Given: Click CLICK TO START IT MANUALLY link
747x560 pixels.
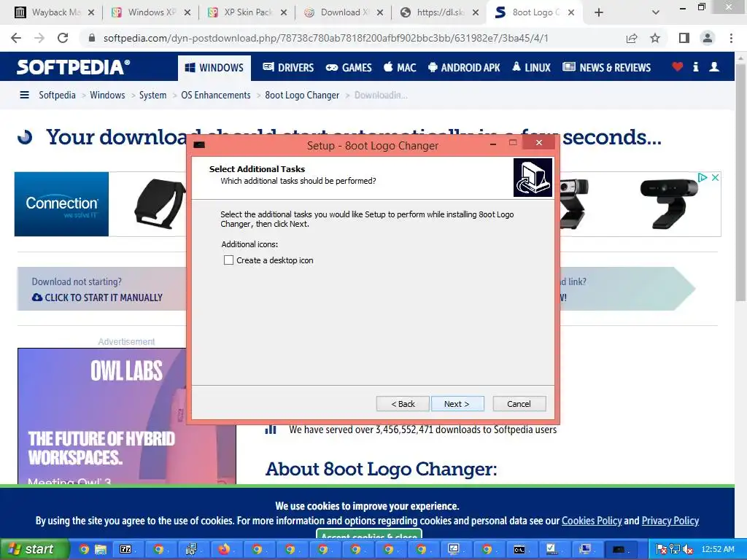Looking at the screenshot, I should click(x=98, y=297).
